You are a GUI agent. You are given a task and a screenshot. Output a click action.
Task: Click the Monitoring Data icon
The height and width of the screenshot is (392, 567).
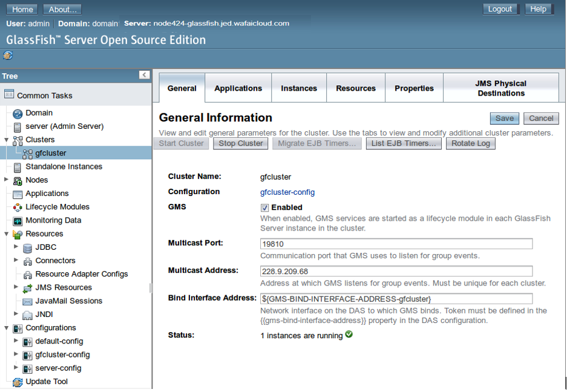18,221
